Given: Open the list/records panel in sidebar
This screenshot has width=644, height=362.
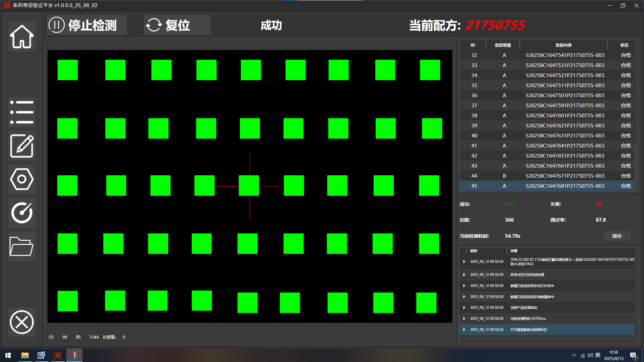Looking at the screenshot, I should (21, 112).
